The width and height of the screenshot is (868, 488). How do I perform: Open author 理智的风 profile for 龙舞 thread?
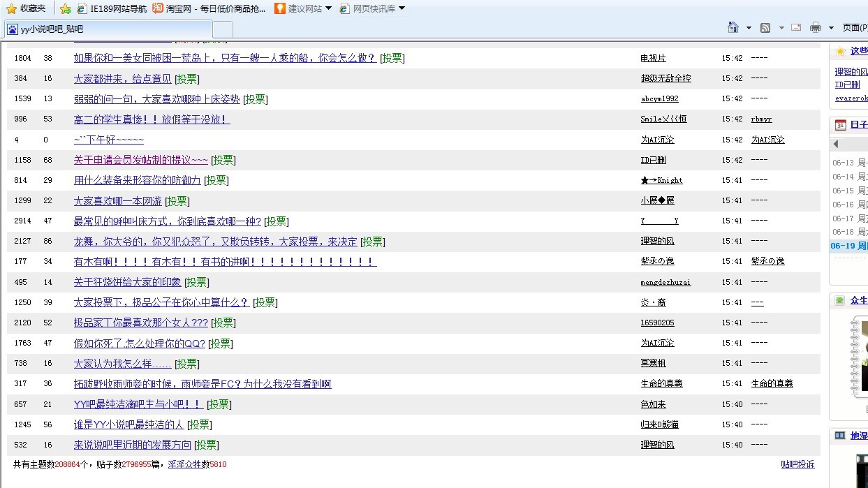[658, 241]
